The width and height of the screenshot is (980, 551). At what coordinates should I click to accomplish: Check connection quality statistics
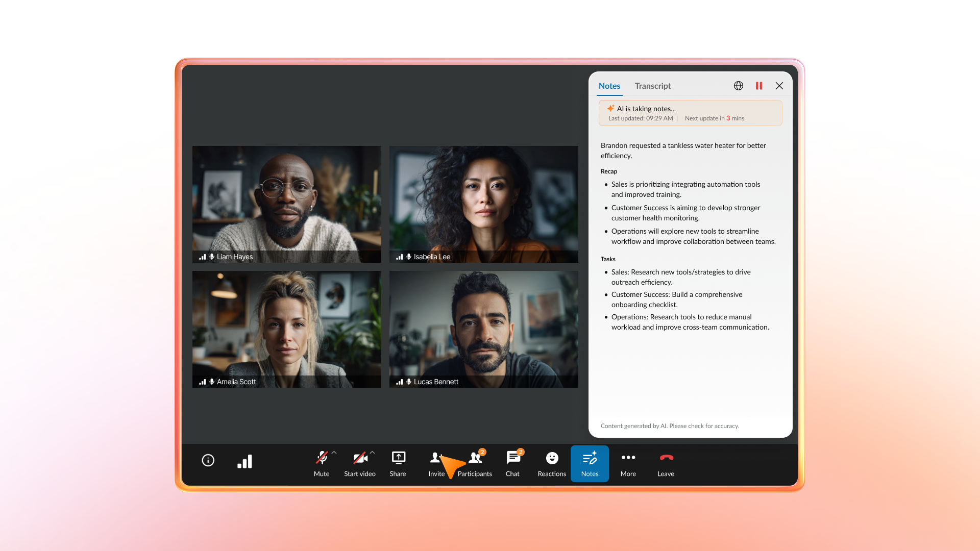coord(244,462)
